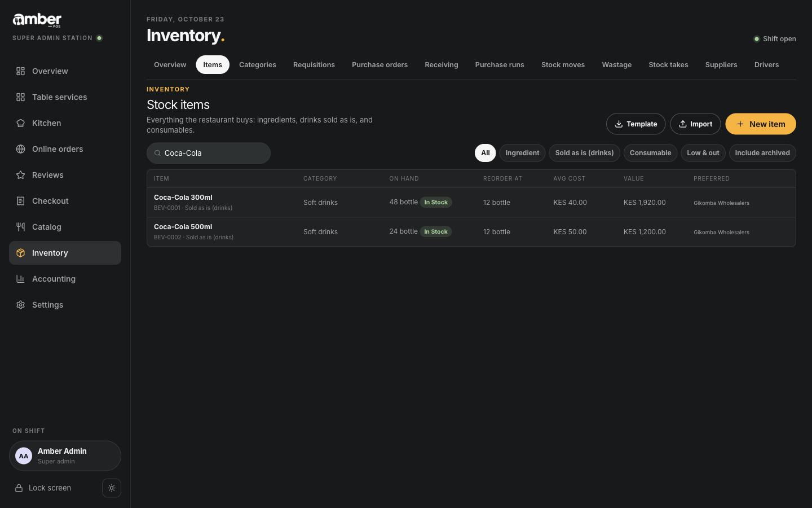
Task: Open the Kitchen chef-hat icon
Action: [x=20, y=123]
